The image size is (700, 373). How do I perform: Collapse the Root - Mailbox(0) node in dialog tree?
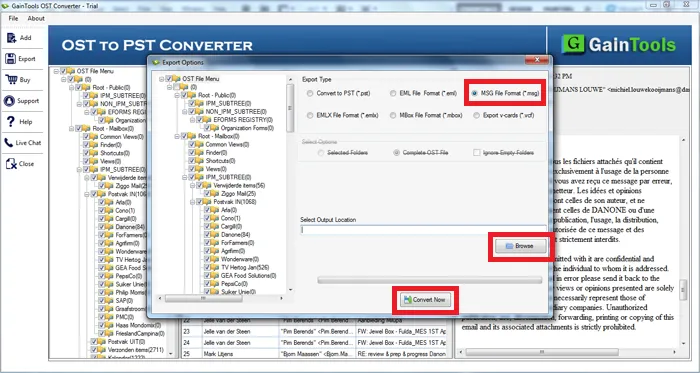(x=177, y=136)
